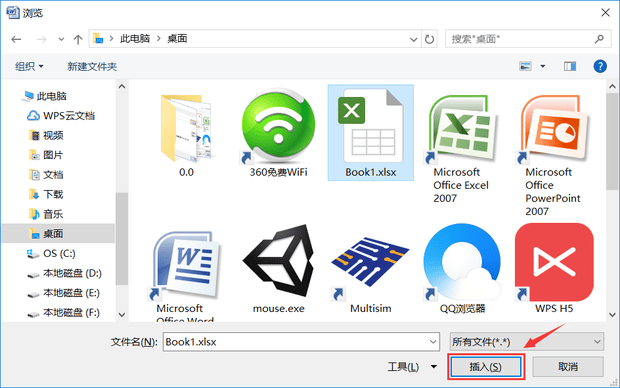
Task: Open the blue help button
Action: (600, 66)
